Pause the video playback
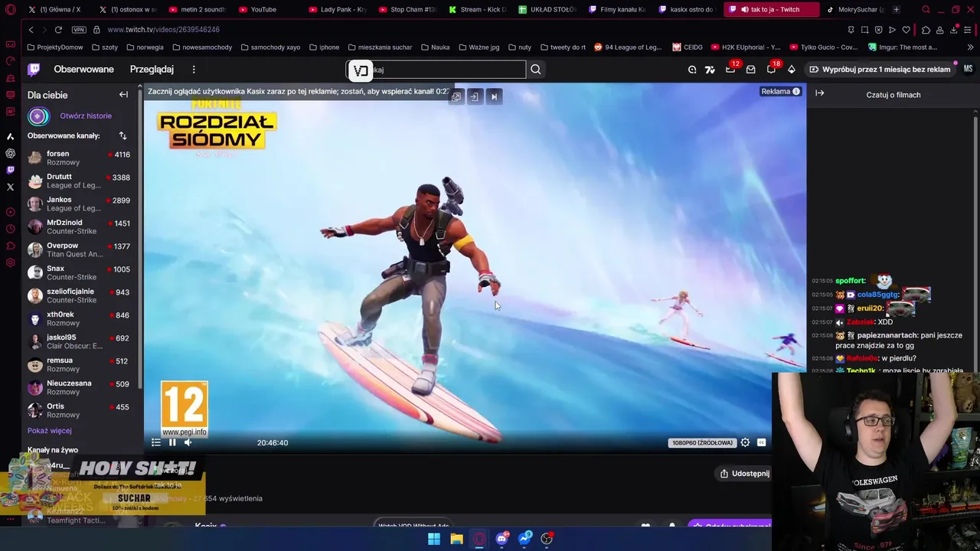 pyautogui.click(x=172, y=442)
